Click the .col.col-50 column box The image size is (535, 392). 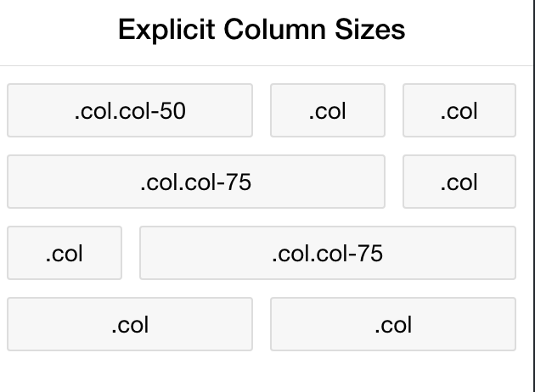coord(130,110)
